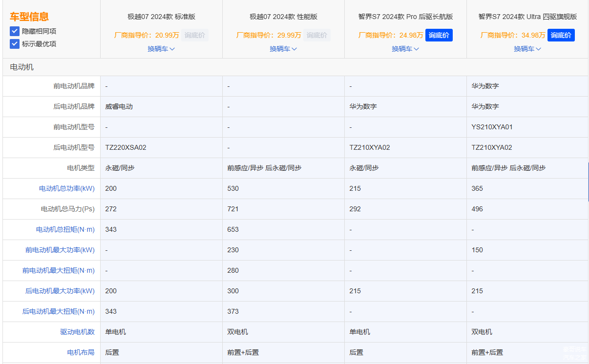Select the front motor torque value 280
The image size is (589, 364).
233,270
